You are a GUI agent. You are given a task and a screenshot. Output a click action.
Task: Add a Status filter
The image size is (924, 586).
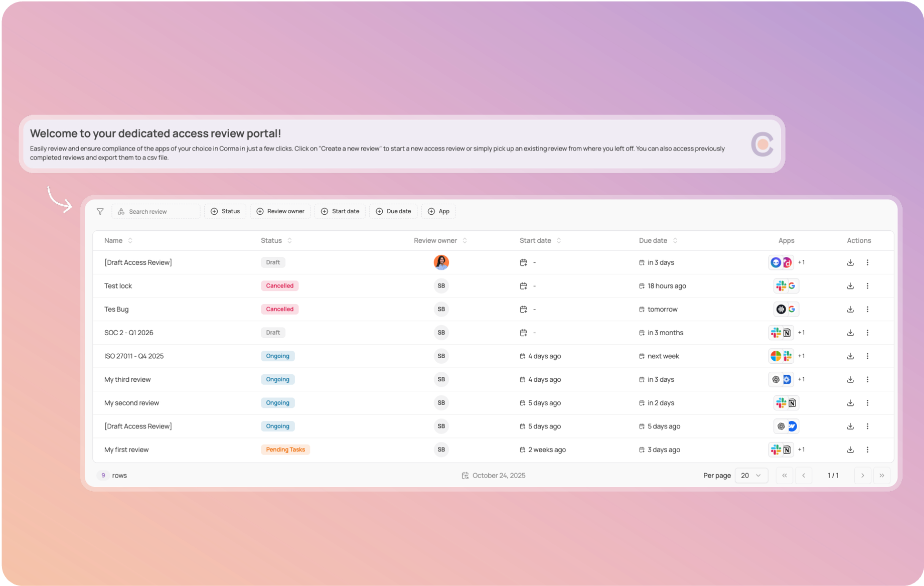(x=225, y=212)
